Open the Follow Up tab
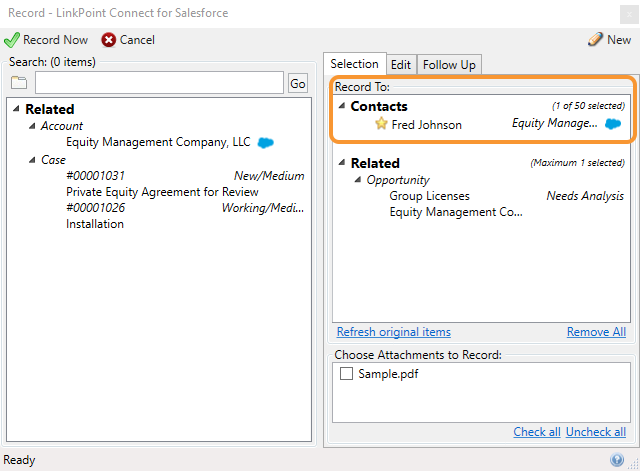Viewport: 640px width, 471px height. tap(449, 64)
